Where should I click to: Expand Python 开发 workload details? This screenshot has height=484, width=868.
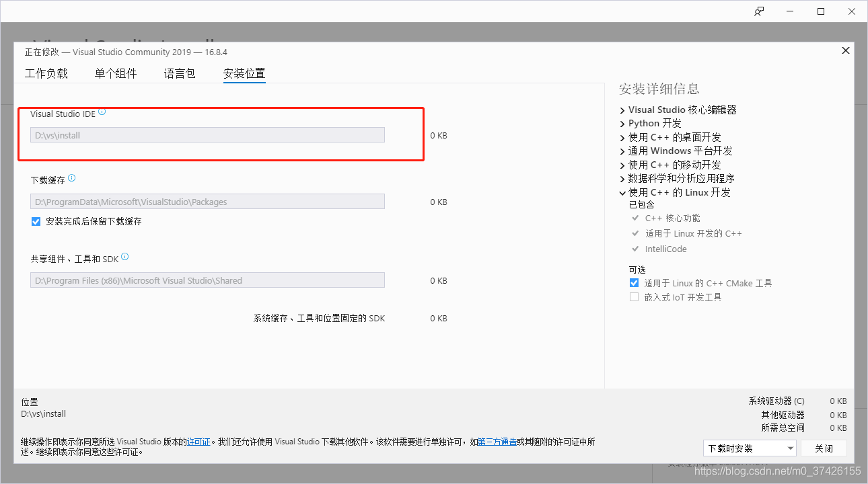pyautogui.click(x=622, y=123)
